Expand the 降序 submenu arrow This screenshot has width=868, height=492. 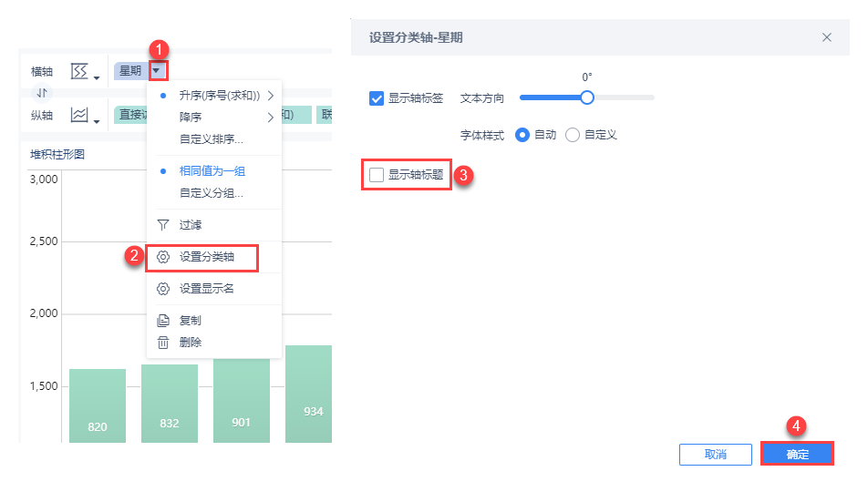[x=271, y=118]
